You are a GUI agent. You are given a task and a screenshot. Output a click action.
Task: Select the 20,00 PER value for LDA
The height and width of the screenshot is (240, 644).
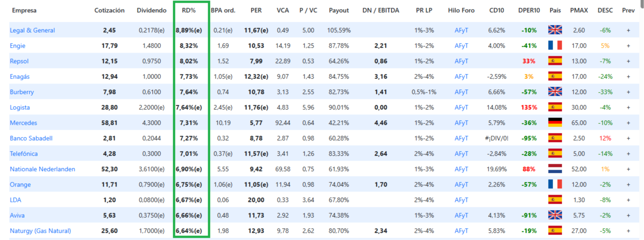click(256, 200)
